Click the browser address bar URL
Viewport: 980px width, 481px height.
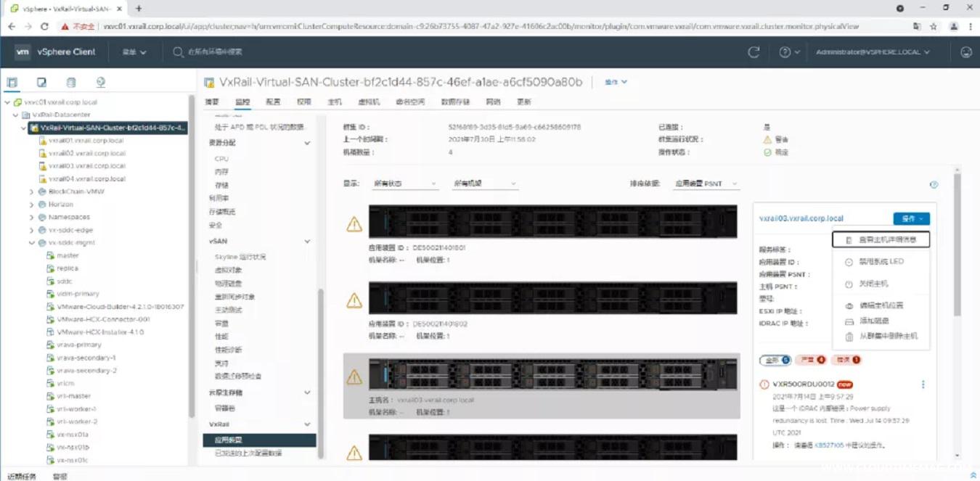[x=481, y=26]
